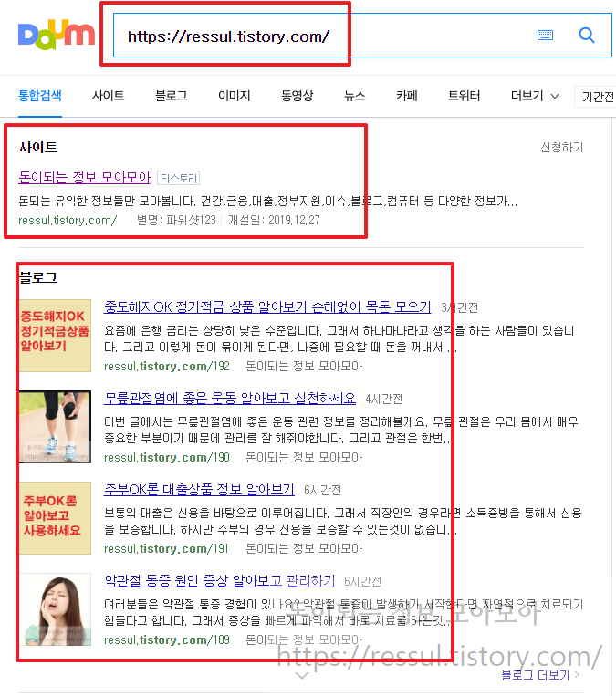Open 중도해지OK 정기적금 상품 알아보기 post title
The image size is (616, 696).
[x=267, y=306]
